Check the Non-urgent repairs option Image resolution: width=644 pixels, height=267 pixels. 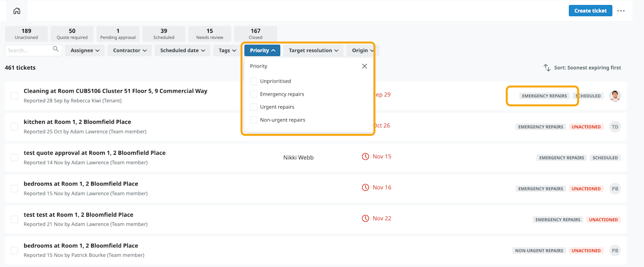[254, 120]
